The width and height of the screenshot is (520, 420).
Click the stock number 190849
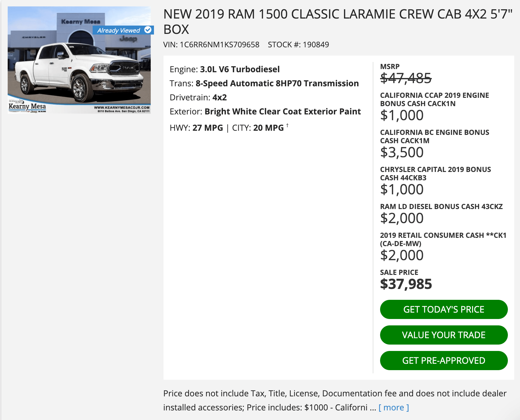coord(316,44)
